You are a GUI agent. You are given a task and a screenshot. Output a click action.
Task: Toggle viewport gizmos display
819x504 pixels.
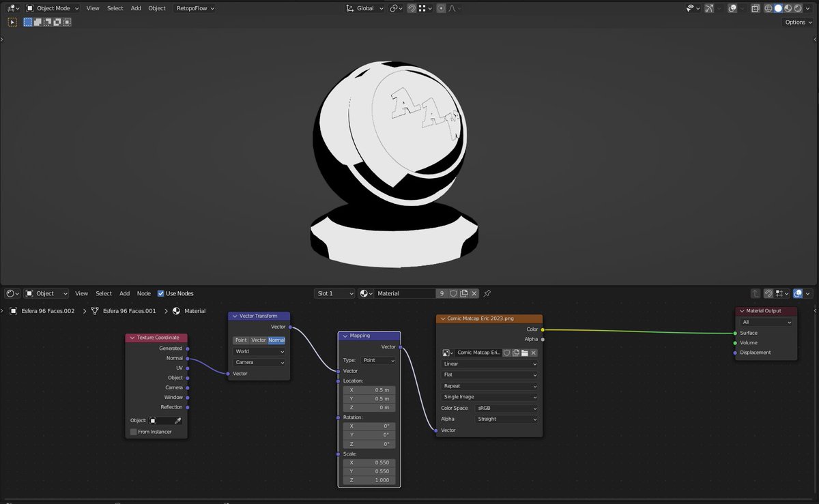[x=709, y=8]
